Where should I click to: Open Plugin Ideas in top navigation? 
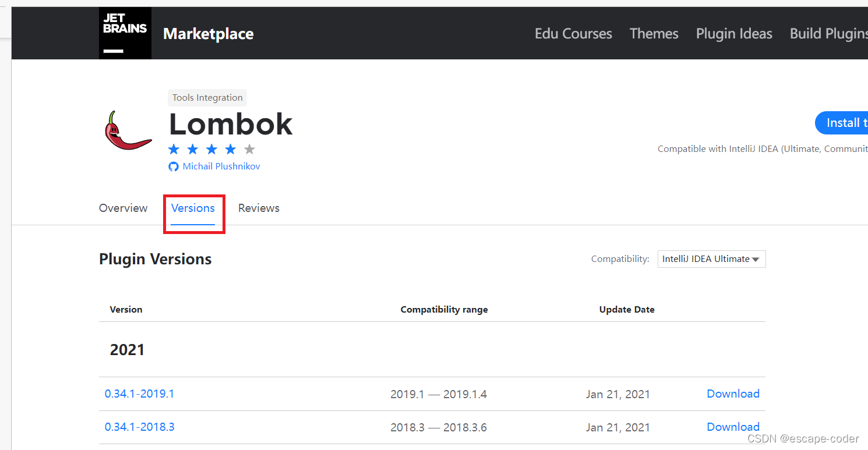click(734, 34)
